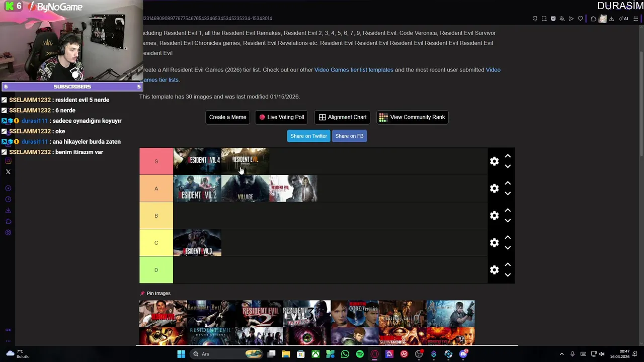Open Spotify from the taskbar
644x362 pixels.
[360, 354]
